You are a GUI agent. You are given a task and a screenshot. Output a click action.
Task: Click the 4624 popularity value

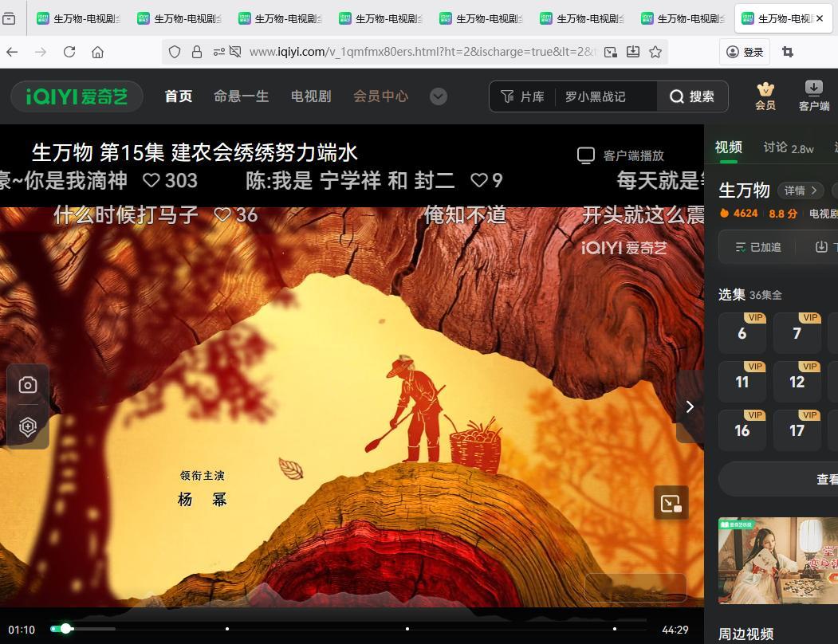pos(745,214)
